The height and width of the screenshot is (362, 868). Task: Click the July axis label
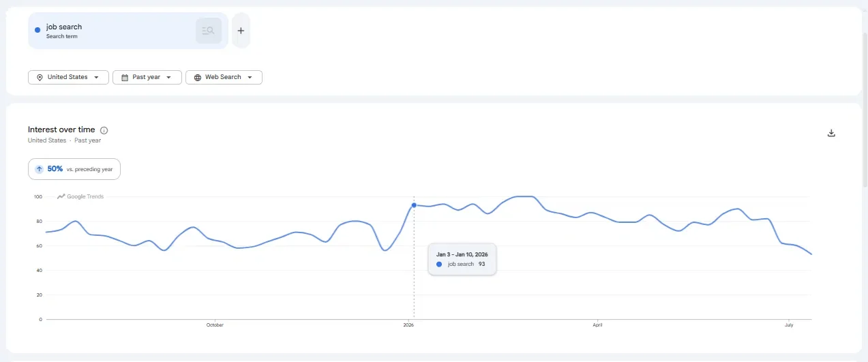(789, 325)
